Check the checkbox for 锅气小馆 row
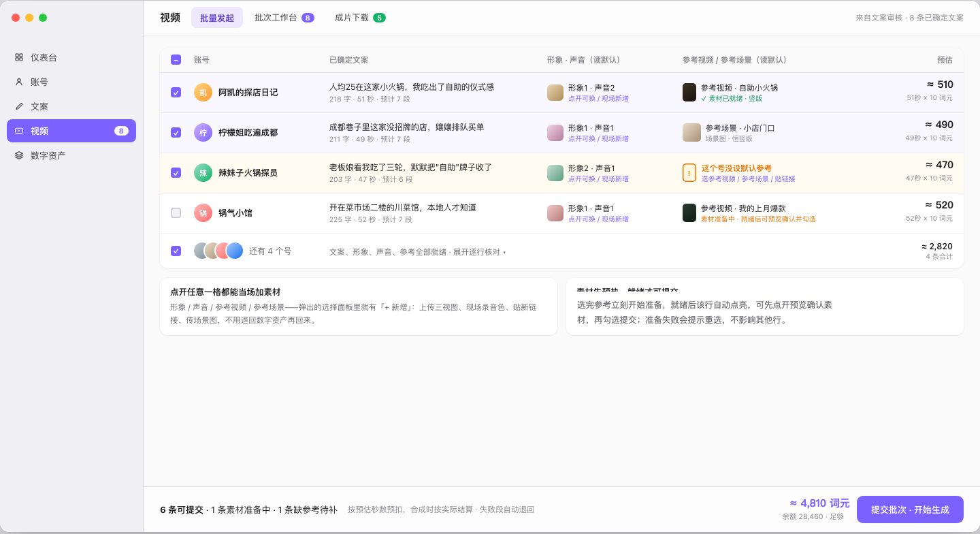Screen dimensions: 980x534 [176, 213]
